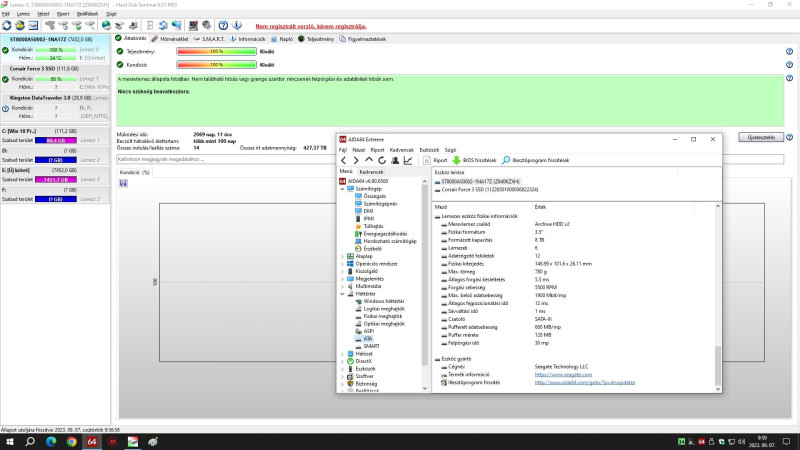Click the Riport button in AIDA64 toolbar
Image resolution: width=800 pixels, height=450 pixels.
435,160
